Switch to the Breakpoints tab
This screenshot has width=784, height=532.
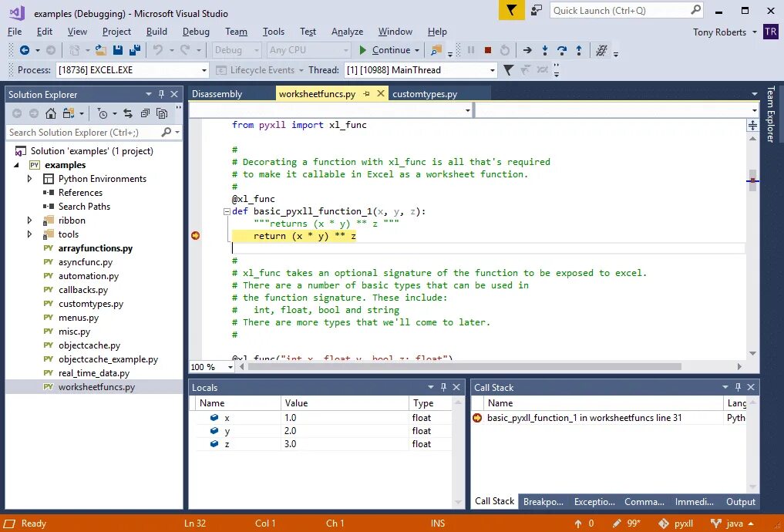click(x=543, y=501)
